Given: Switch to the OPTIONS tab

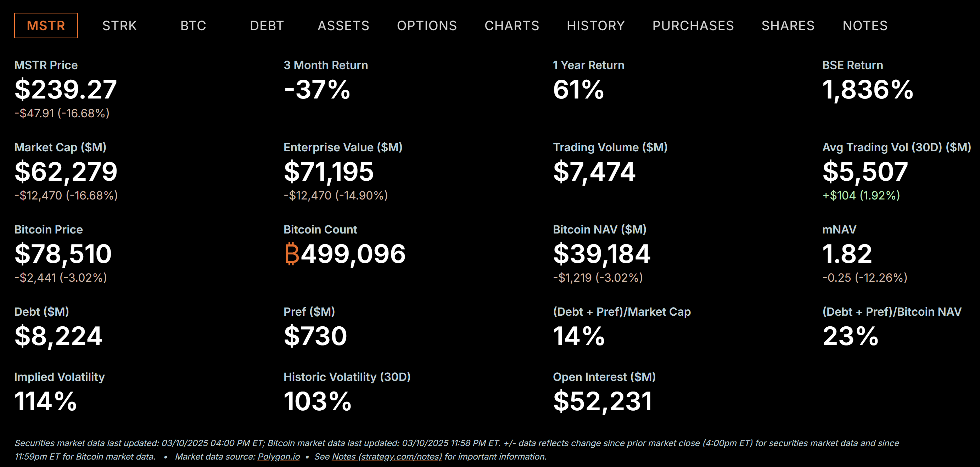Looking at the screenshot, I should pyautogui.click(x=427, y=26).
